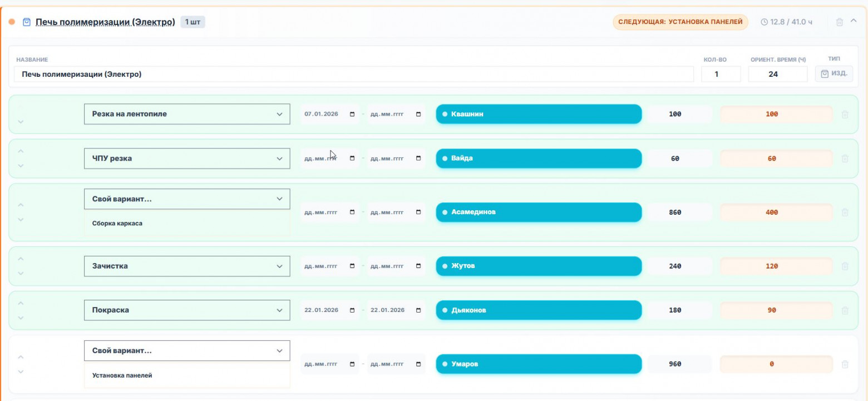Move ЧПУ резка row up
868x401 pixels.
21,151
